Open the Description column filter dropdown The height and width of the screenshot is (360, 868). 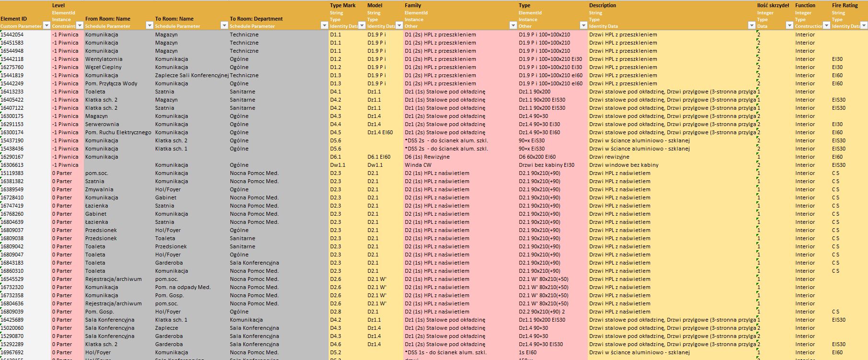[752, 26]
